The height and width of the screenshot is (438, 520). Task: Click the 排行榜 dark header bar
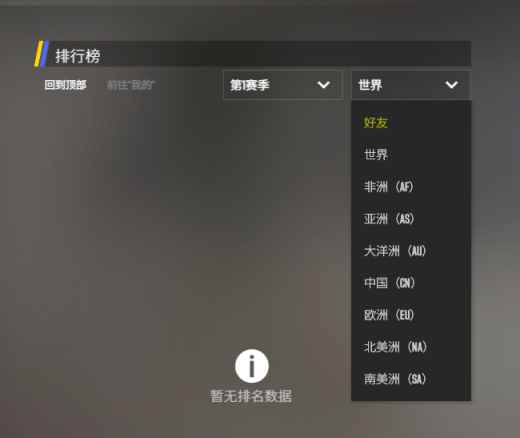point(260,54)
